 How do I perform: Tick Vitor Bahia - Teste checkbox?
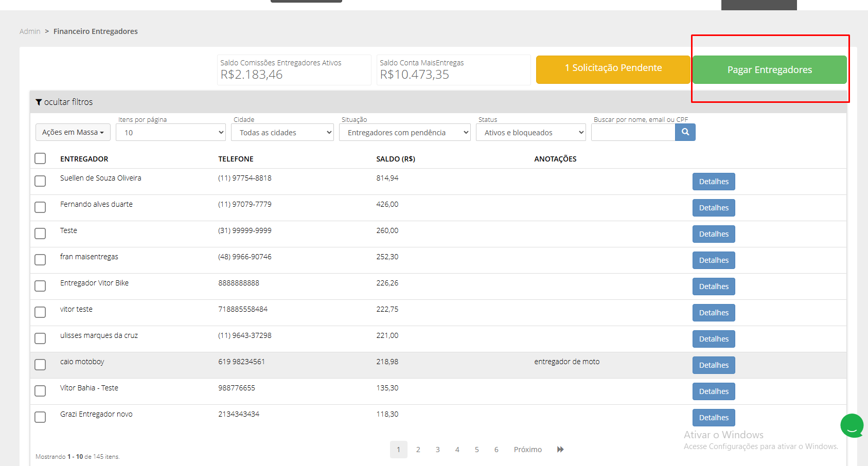point(40,391)
